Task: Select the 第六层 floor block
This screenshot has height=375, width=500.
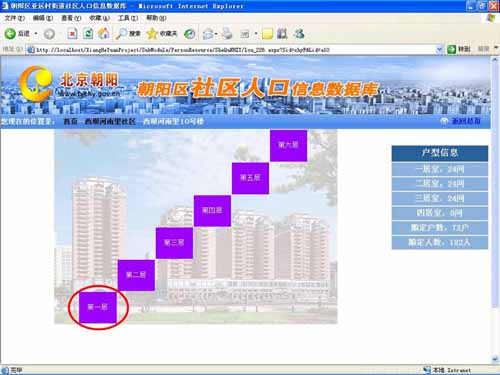Action: (288, 145)
